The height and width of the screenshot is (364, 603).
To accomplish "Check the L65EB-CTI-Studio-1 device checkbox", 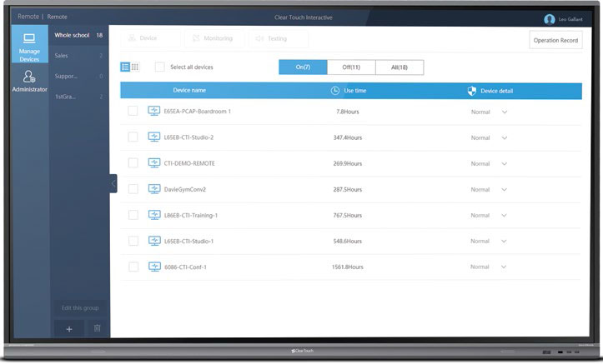I will point(133,241).
